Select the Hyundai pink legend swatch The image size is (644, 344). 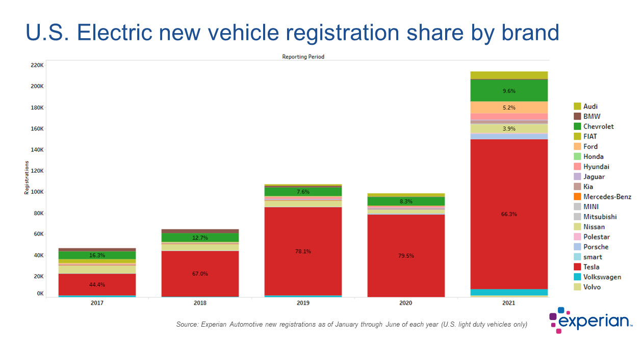click(x=577, y=167)
